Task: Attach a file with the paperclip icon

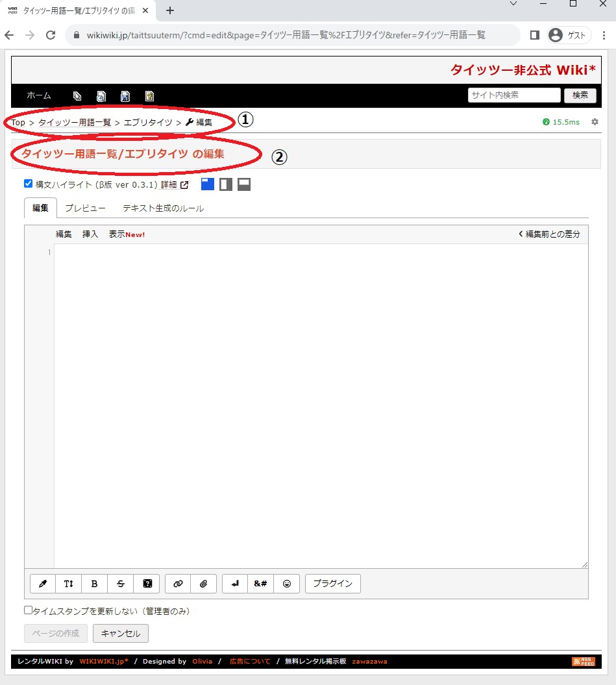Action: pos(204,584)
